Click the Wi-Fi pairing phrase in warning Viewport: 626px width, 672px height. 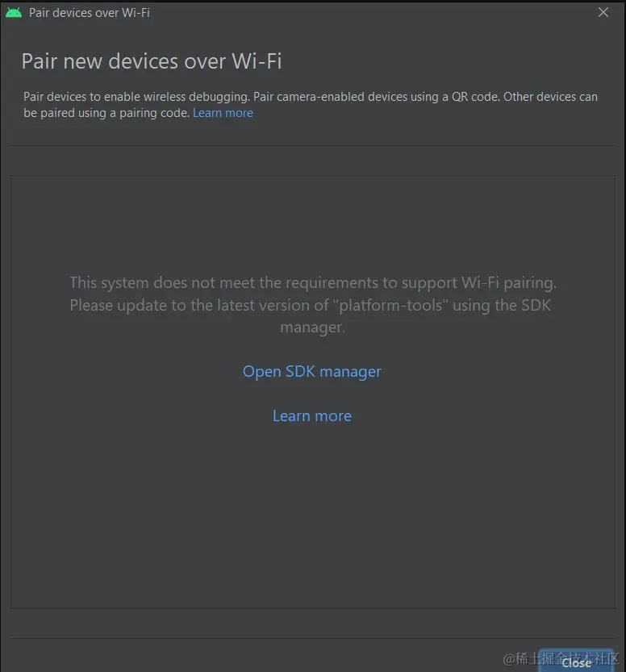click(508, 283)
